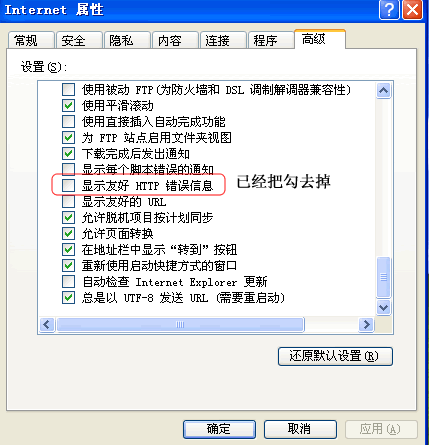Open the 安全 tab
This screenshot has width=429, height=445.
79,41
